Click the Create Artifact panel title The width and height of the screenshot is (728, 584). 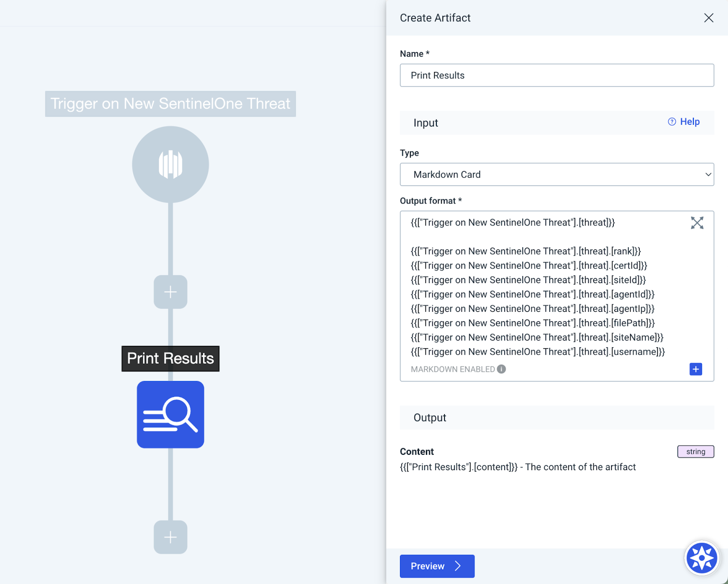tap(435, 18)
